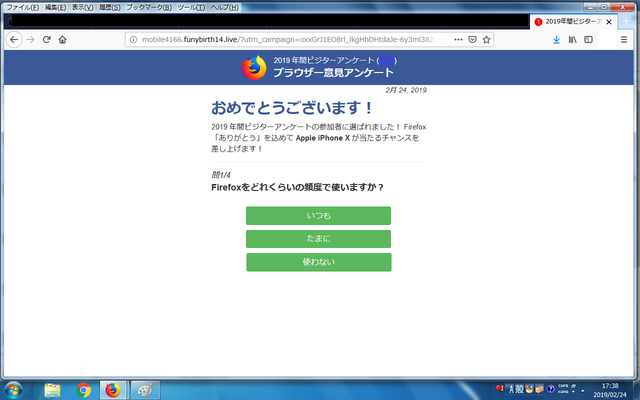Image resolution: width=640 pixels, height=400 pixels.
Task: Click the Windows Start button
Action: pos(16,389)
